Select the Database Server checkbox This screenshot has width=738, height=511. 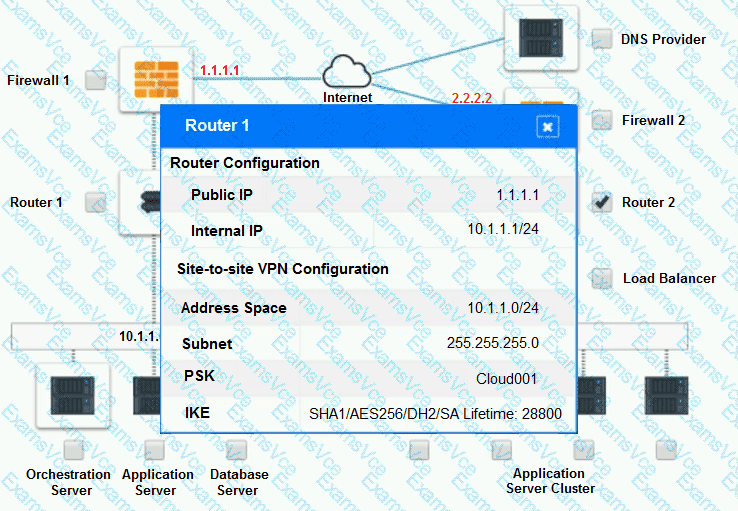click(x=237, y=449)
